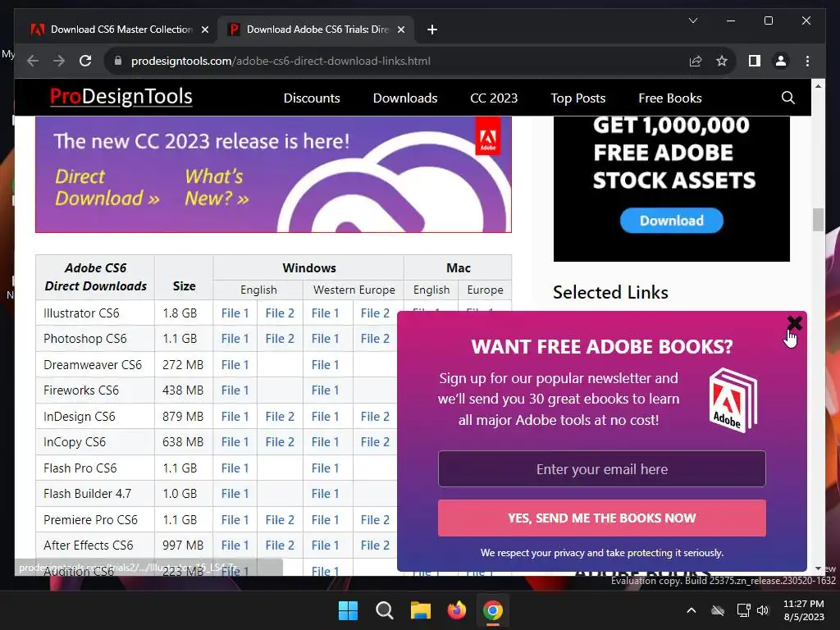This screenshot has width=840, height=630.
Task: Click the OneDrive cloud tray icon
Action: [718, 610]
